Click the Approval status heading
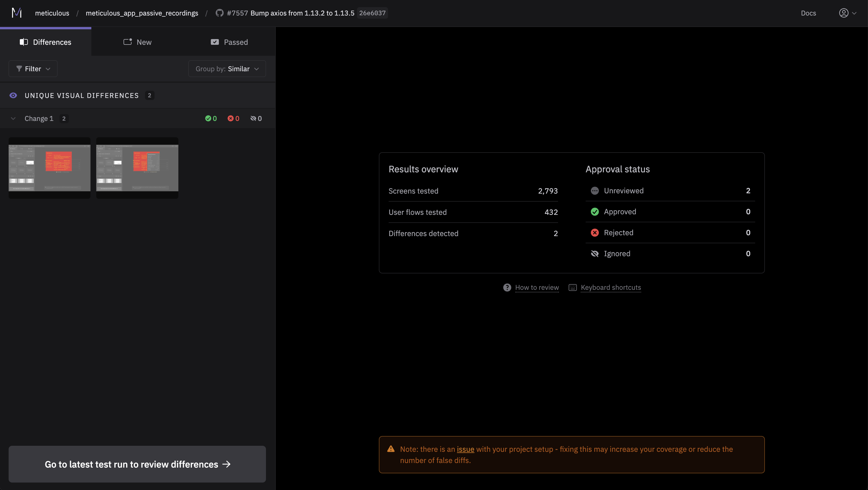 point(617,169)
